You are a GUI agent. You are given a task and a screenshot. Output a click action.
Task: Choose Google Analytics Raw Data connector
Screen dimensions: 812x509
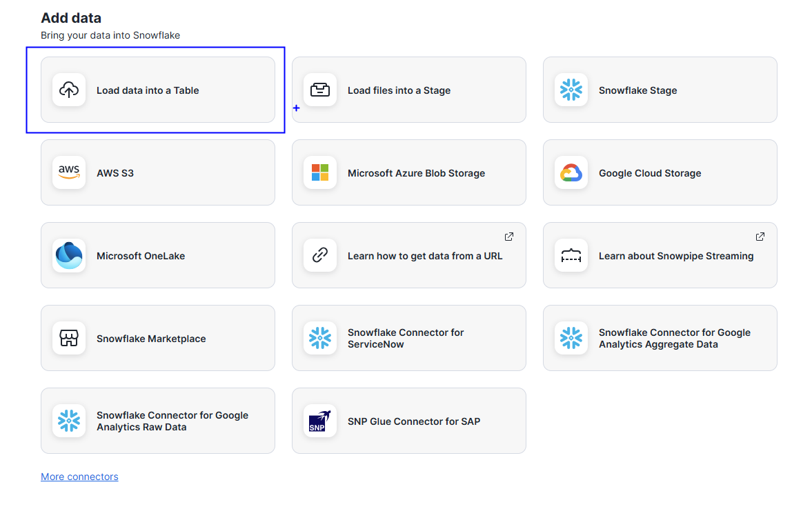pyautogui.click(x=172, y=421)
